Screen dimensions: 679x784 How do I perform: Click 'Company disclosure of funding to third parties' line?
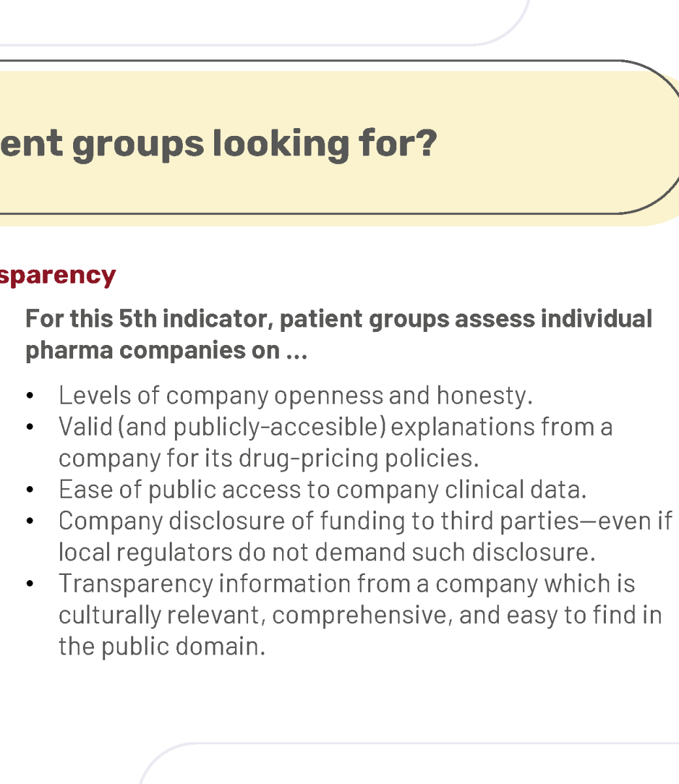tap(366, 521)
